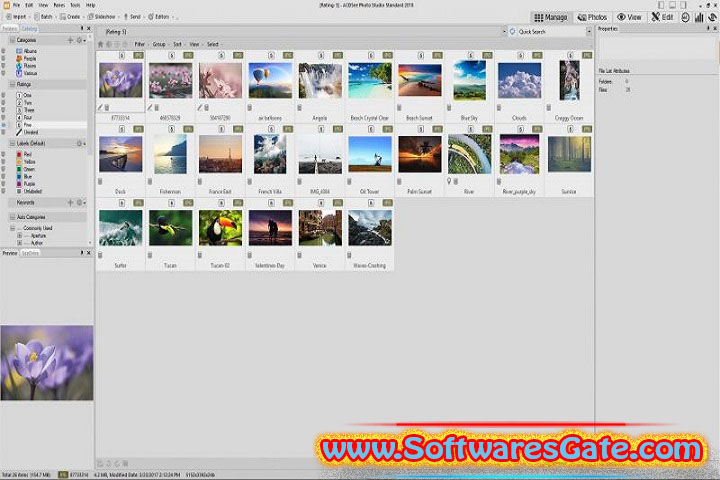
Task: Switch to Manage mode
Action: pos(550,17)
